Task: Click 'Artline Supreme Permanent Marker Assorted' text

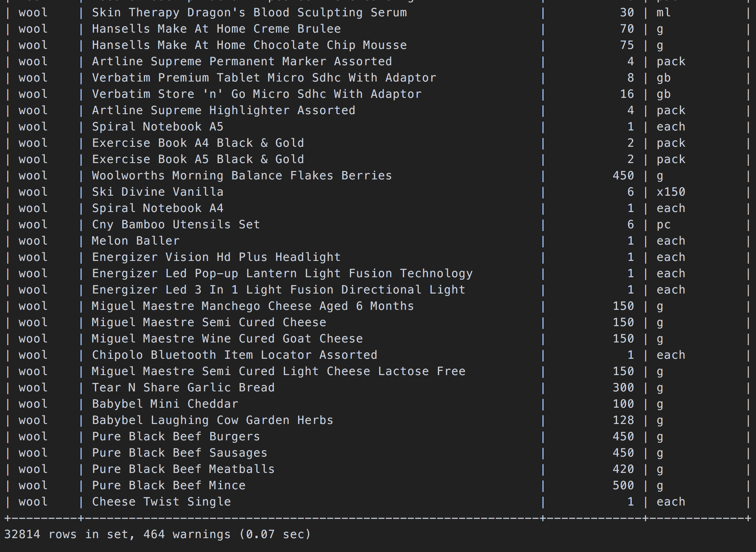Action: [x=242, y=62]
